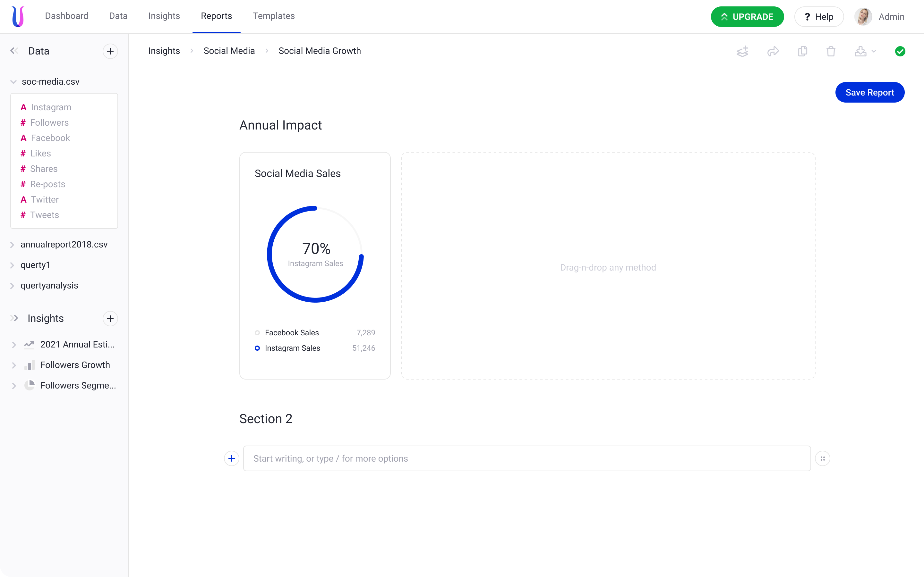Image resolution: width=924 pixels, height=577 pixels.
Task: Click the drag handle beside text block
Action: pos(822,458)
